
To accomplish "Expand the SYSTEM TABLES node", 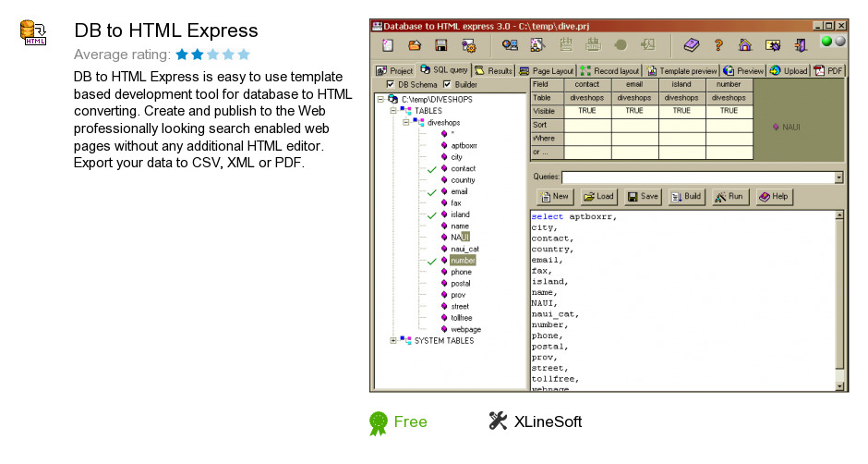I will pos(393,340).
